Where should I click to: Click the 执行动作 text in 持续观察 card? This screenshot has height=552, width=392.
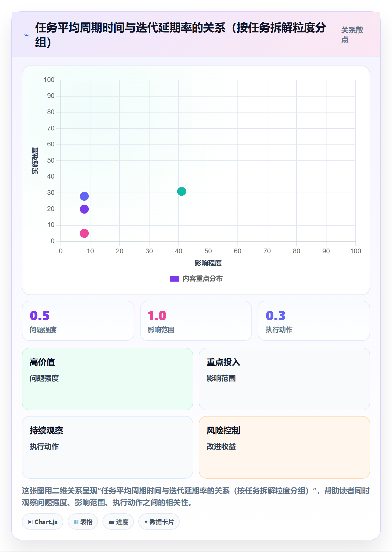point(44,446)
